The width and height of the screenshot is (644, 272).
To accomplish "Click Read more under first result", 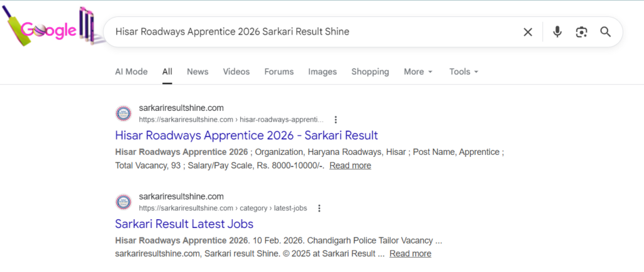I will pyautogui.click(x=350, y=166).
